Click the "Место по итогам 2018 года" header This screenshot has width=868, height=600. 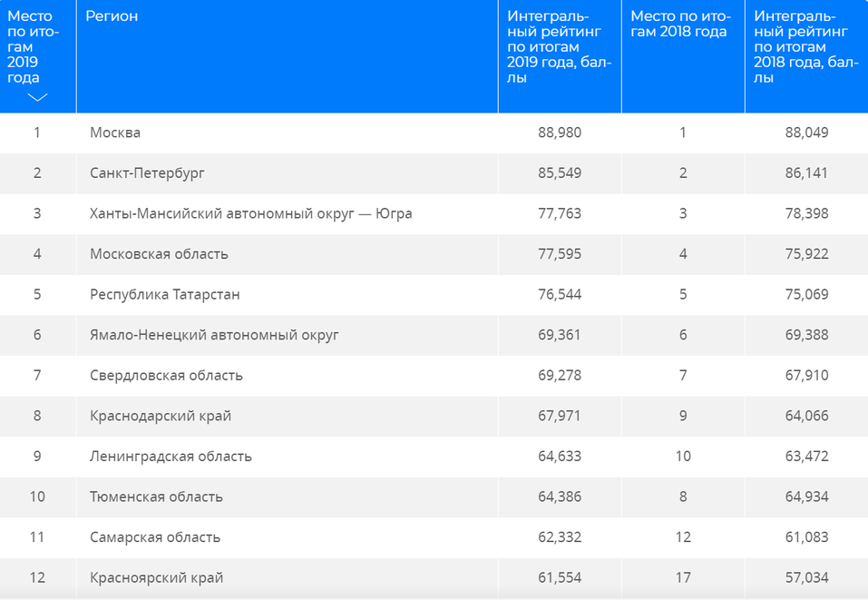(678, 25)
